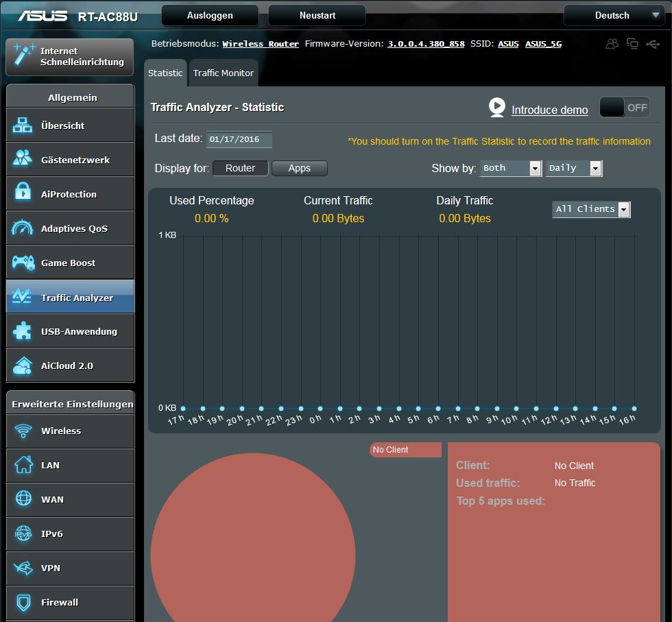Image resolution: width=672 pixels, height=622 pixels.
Task: Open the Firewall menu item
Action: pos(70,602)
